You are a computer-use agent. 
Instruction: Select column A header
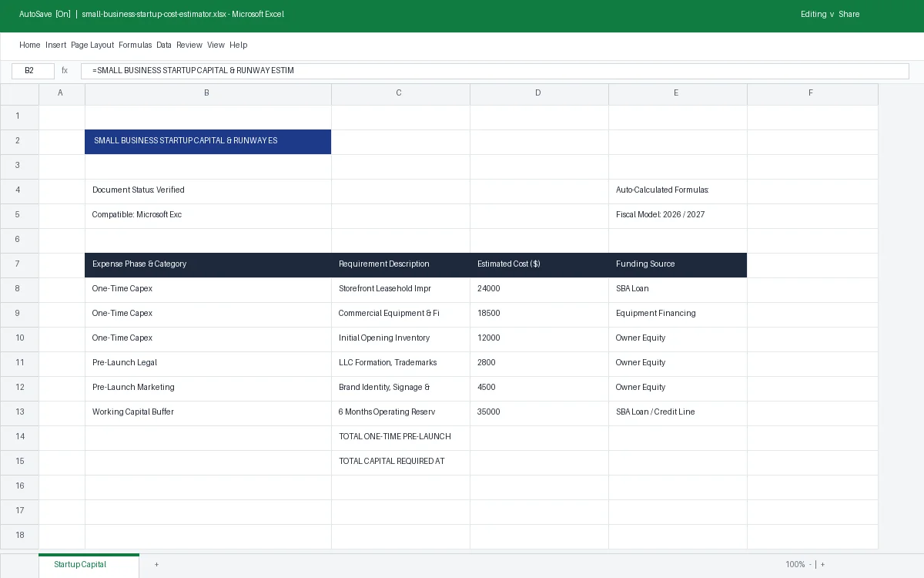[x=62, y=94]
